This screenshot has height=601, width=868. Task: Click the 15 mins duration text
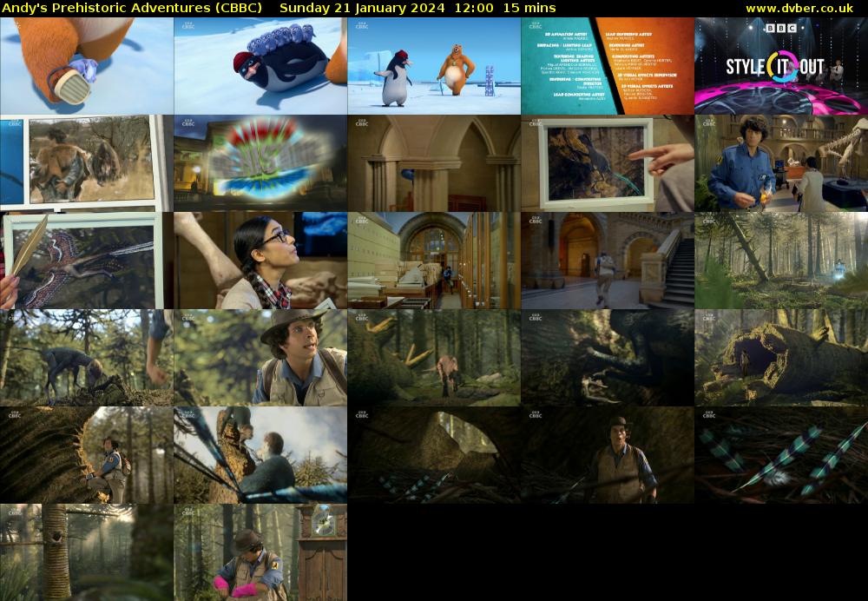tap(529, 9)
